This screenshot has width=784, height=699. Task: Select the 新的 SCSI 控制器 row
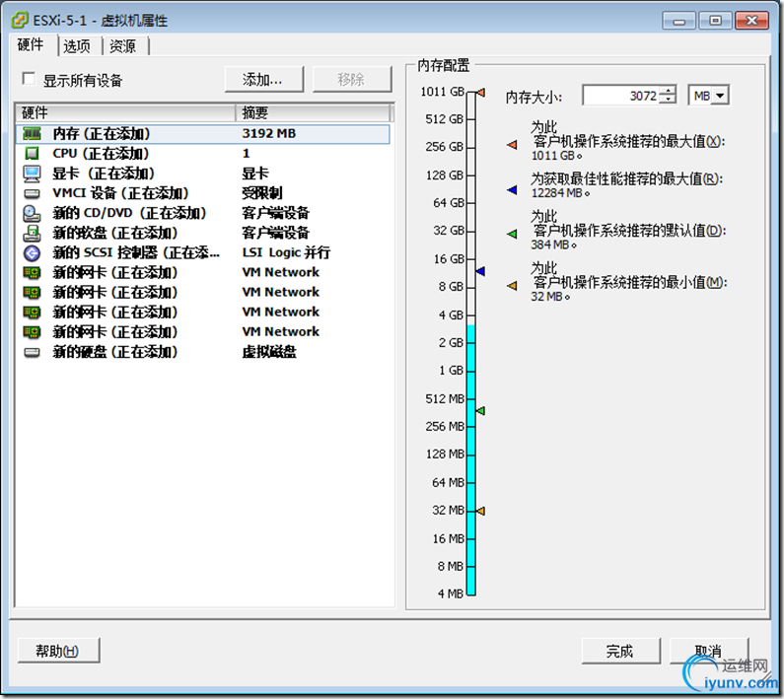point(203,253)
